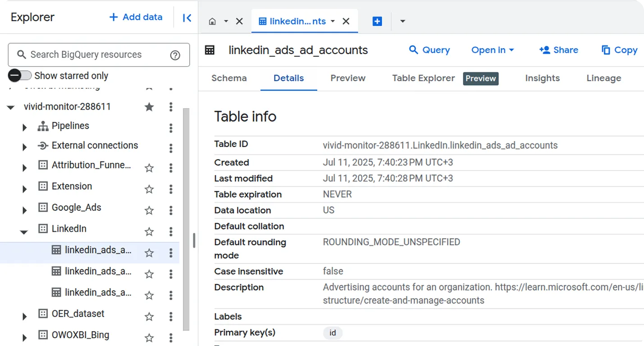
Task: Expand the External connections node
Action: tap(25, 147)
